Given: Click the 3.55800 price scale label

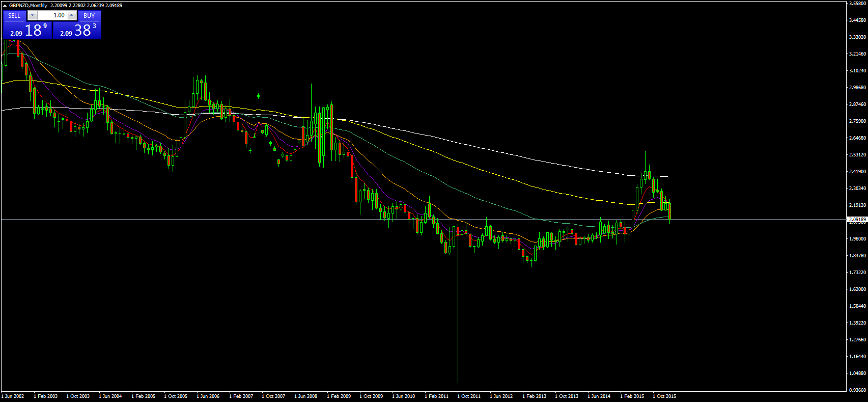Looking at the screenshot, I should [x=857, y=4].
